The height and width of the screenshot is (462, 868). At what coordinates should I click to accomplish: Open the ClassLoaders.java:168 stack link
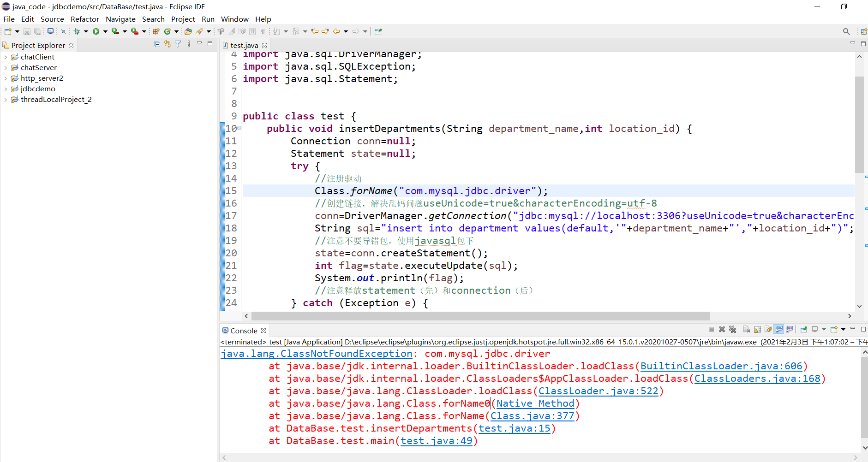tap(757, 379)
